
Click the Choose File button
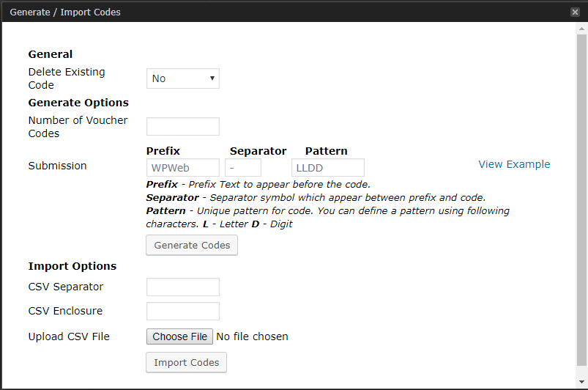pos(180,336)
